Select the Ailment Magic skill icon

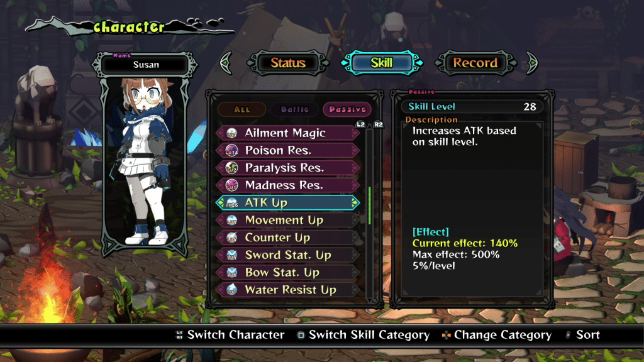point(231,133)
